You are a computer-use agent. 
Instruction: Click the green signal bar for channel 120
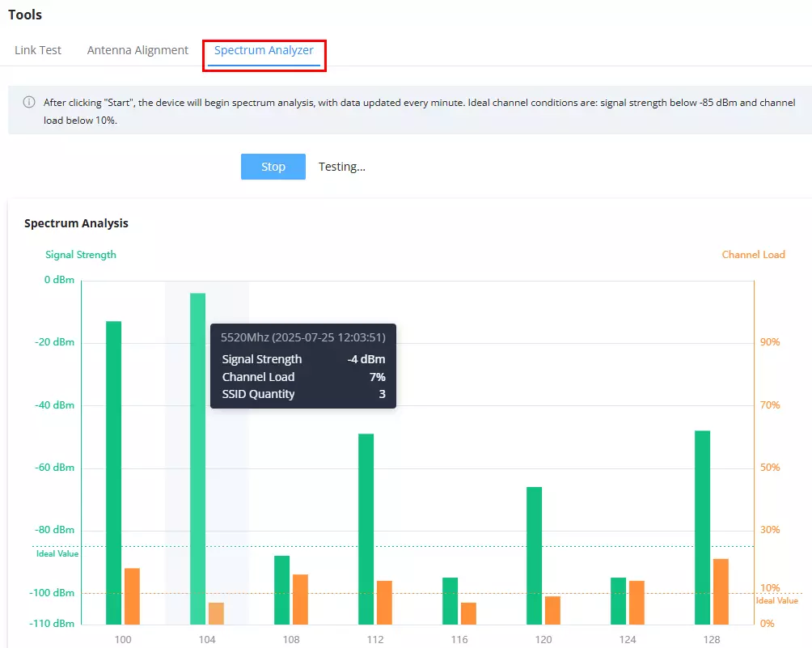(x=534, y=556)
